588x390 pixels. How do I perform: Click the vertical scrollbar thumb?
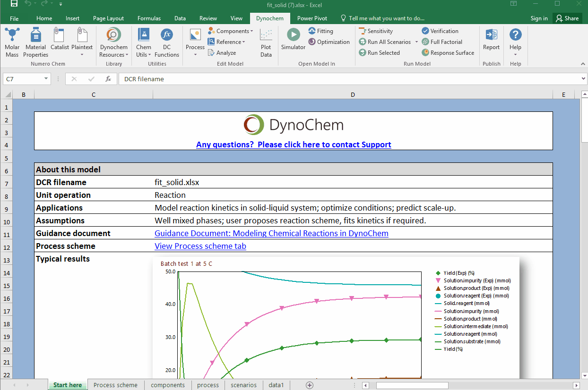584,121
